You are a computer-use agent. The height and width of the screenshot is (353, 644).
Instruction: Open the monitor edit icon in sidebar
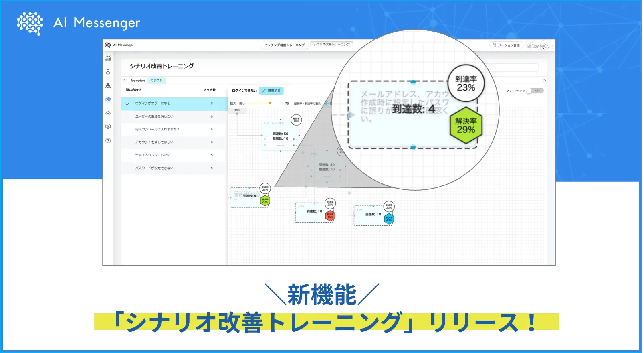108,127
